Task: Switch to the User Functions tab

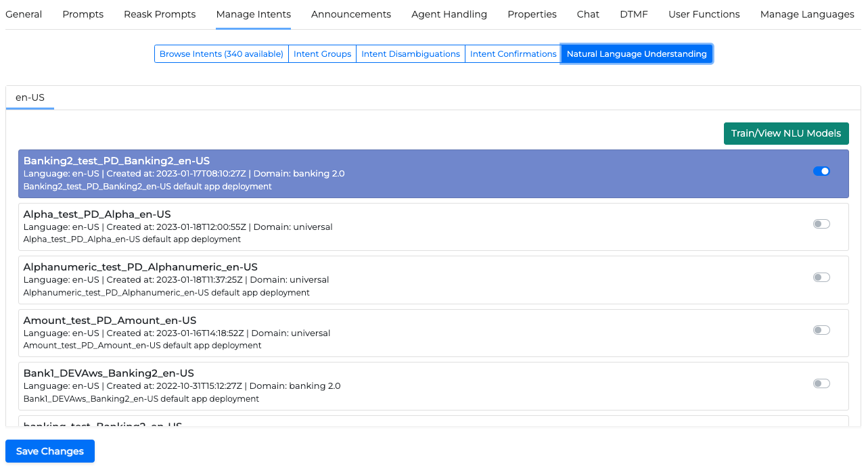Action: click(x=704, y=14)
